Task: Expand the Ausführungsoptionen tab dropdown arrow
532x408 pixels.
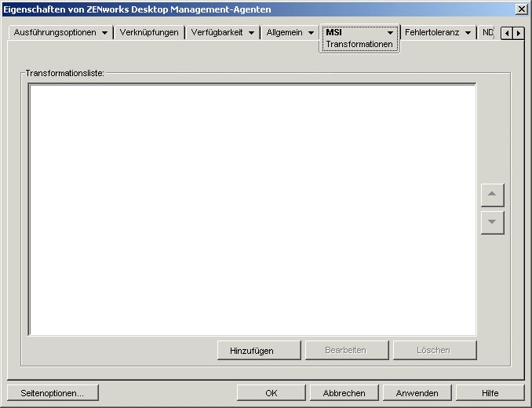Action: 105,33
